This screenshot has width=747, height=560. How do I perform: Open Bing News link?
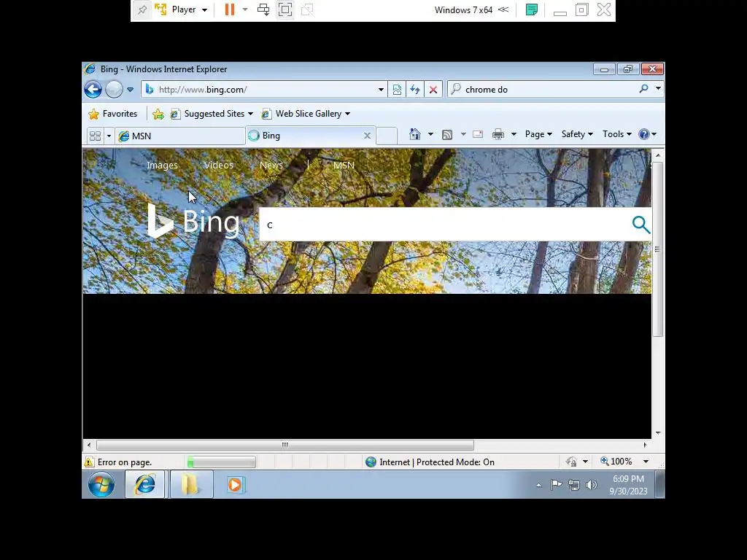pos(271,166)
